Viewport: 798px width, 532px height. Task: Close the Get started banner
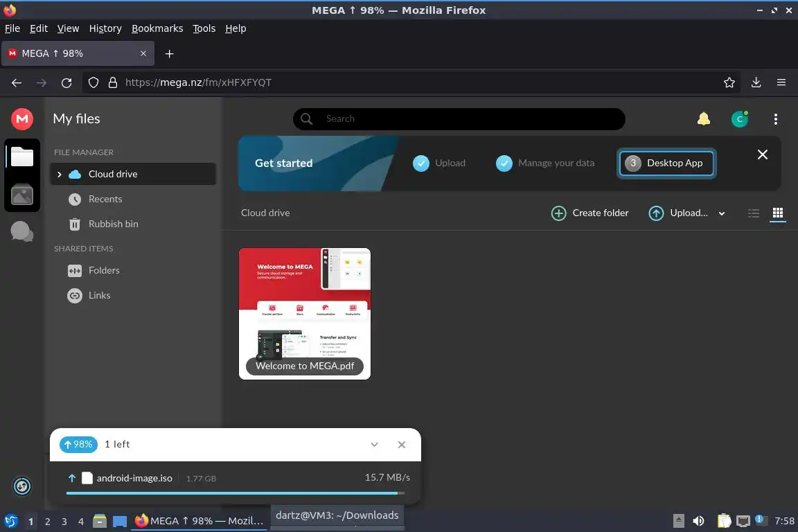click(x=762, y=154)
